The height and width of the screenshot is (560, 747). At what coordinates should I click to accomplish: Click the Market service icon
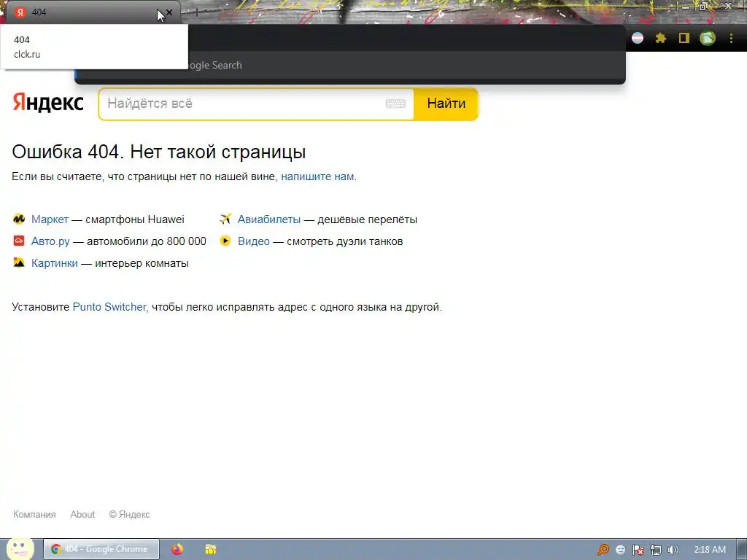(19, 219)
